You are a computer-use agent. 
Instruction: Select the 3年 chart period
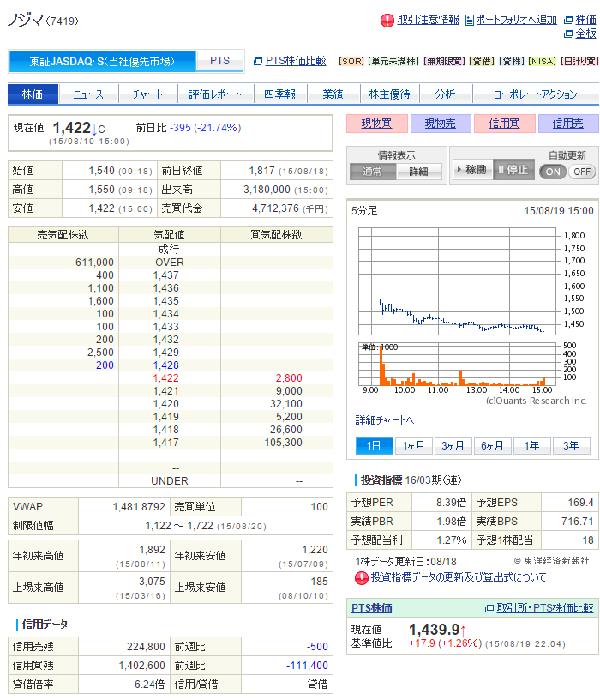tap(571, 445)
